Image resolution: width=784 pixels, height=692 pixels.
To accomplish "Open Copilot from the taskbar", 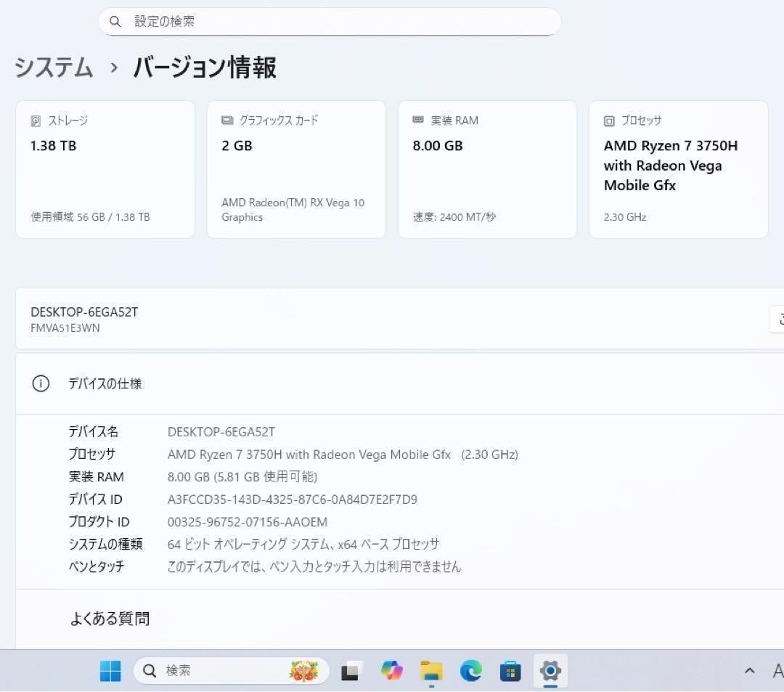I will [x=391, y=671].
